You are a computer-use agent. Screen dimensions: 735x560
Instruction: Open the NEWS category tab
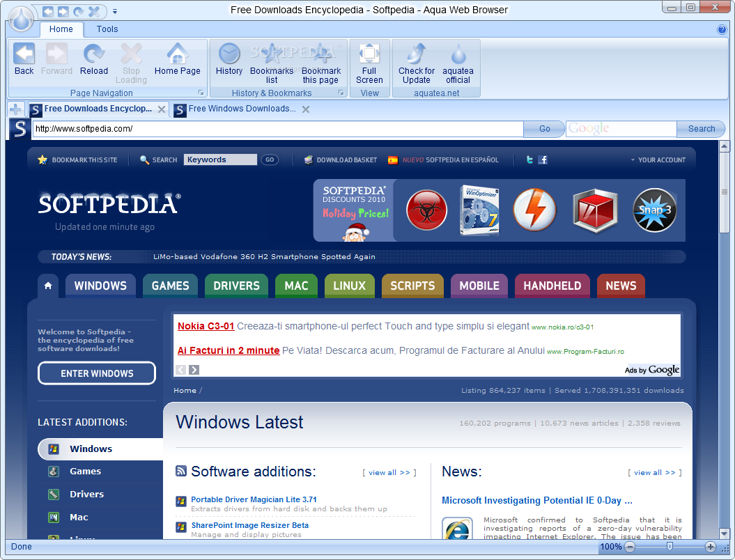point(621,286)
